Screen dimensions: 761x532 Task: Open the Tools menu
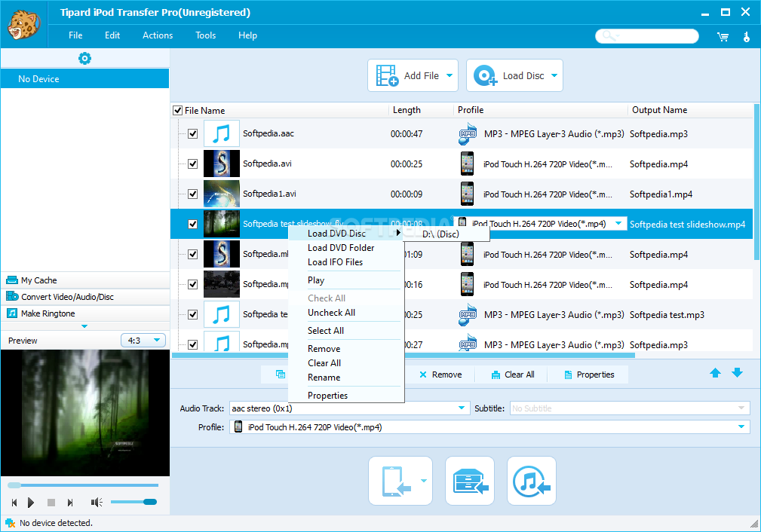[x=205, y=35]
